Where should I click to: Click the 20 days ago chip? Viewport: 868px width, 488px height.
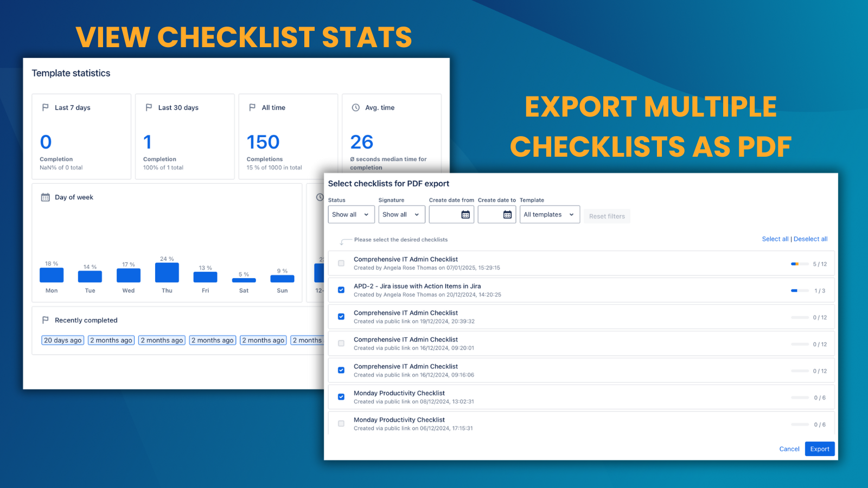[x=62, y=340]
